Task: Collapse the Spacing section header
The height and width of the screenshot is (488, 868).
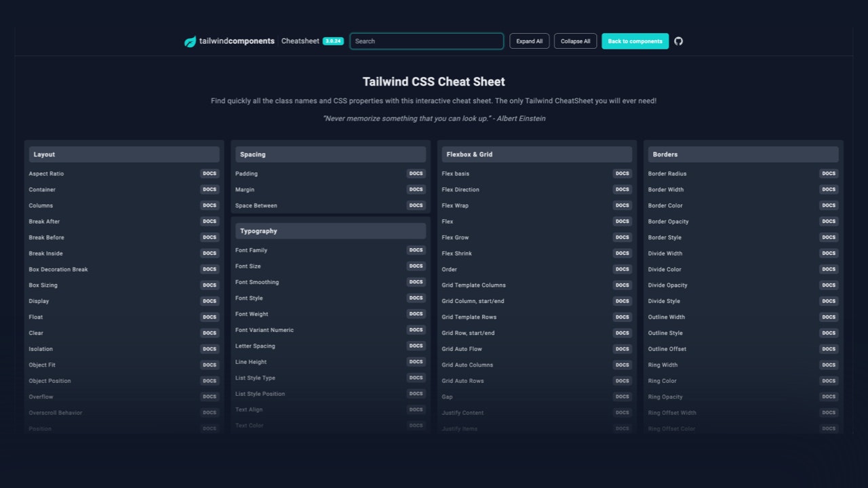Action: tap(330, 155)
